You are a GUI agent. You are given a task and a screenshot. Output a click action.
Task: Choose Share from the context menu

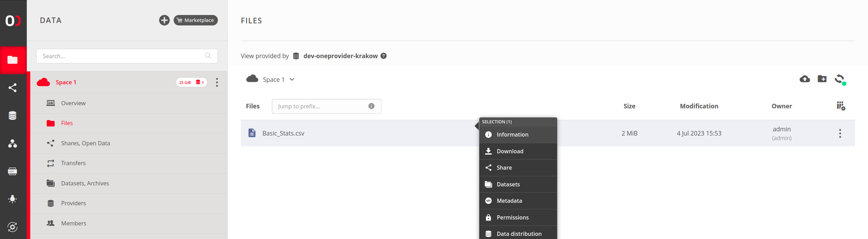coord(518,168)
